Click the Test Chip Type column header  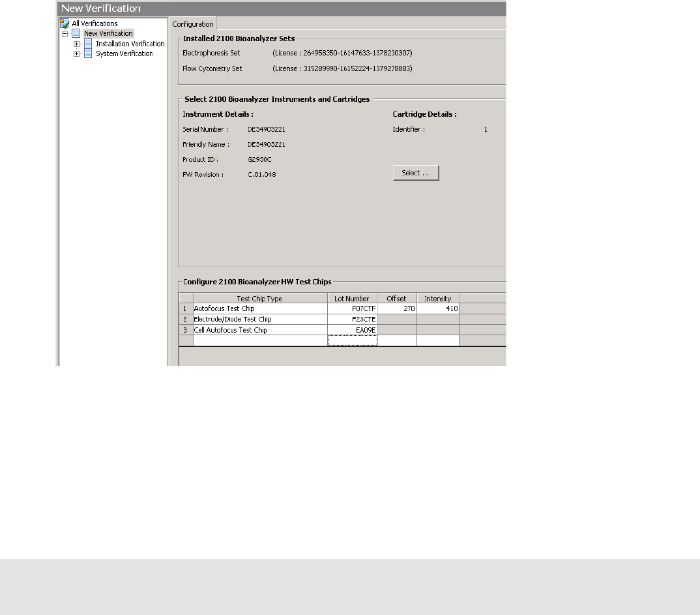click(260, 298)
